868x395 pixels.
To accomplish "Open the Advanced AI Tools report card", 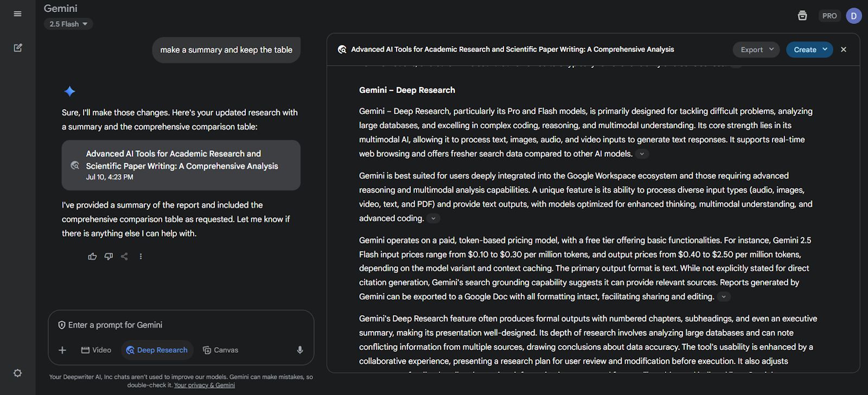I will coord(181,165).
